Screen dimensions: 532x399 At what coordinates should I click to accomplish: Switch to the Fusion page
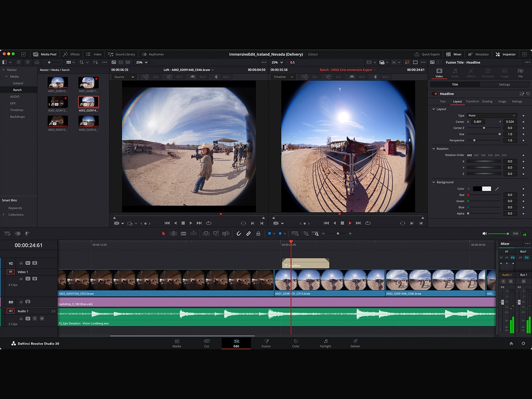point(266,343)
